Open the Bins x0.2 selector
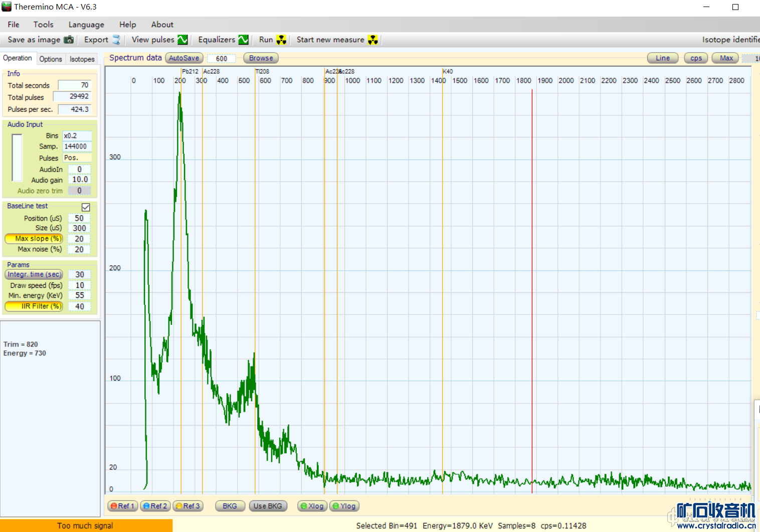 click(x=77, y=136)
